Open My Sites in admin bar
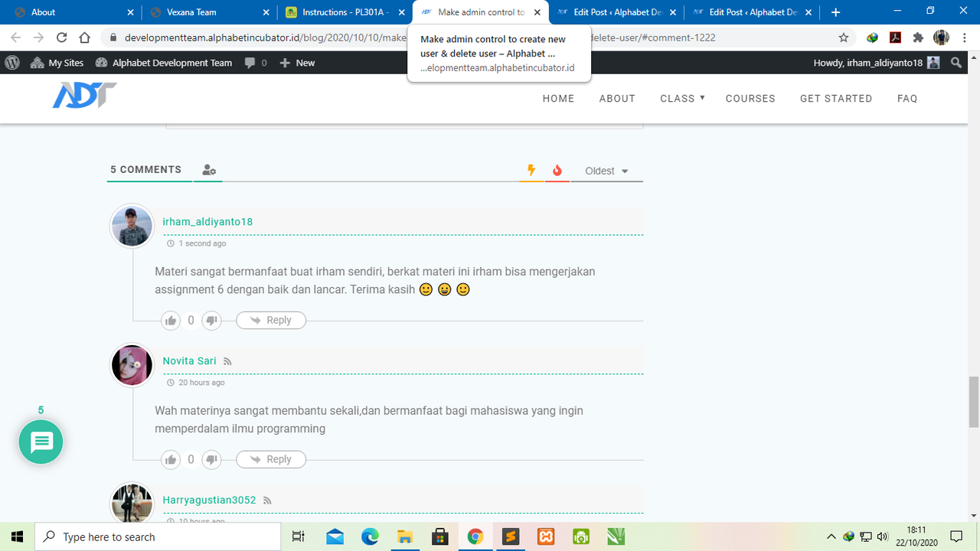Screen dimensions: 980x551 pos(57,63)
